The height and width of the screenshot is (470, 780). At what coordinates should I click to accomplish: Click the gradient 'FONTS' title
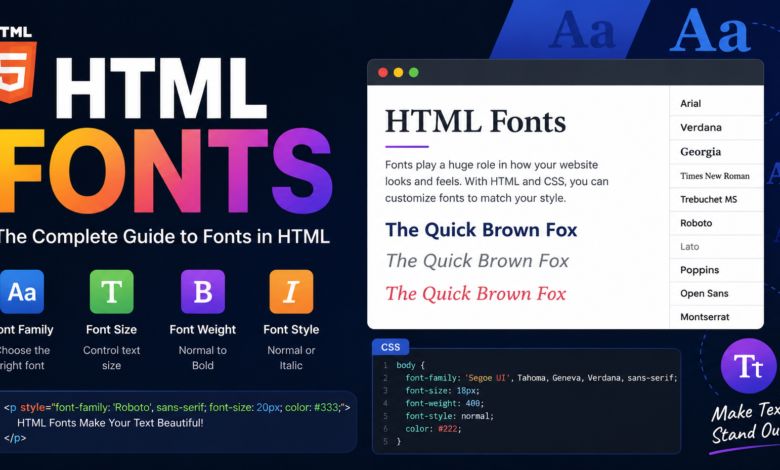point(166,171)
